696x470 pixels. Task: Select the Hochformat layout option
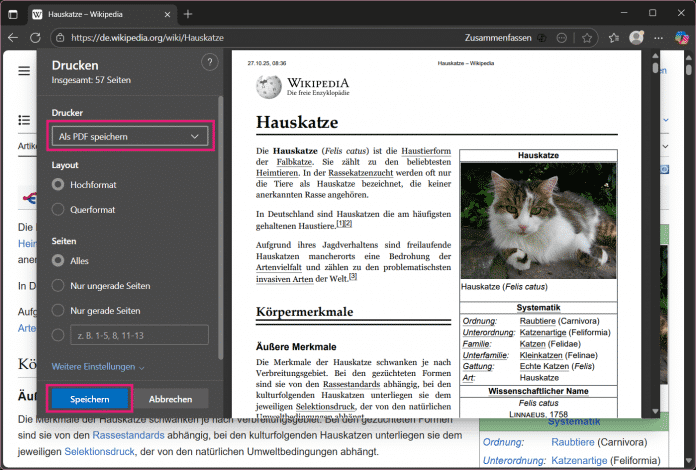[x=58, y=185]
